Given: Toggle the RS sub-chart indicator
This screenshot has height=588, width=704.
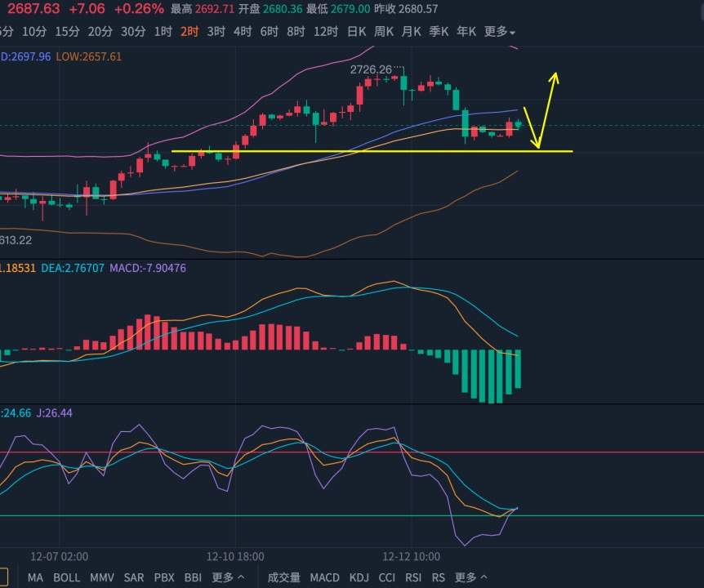Looking at the screenshot, I should pos(439,577).
